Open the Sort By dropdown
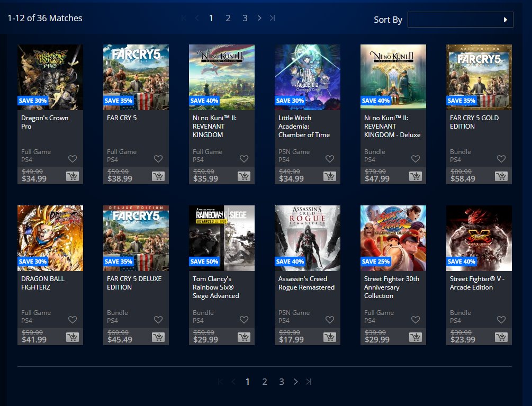The image size is (532, 406). [460, 20]
